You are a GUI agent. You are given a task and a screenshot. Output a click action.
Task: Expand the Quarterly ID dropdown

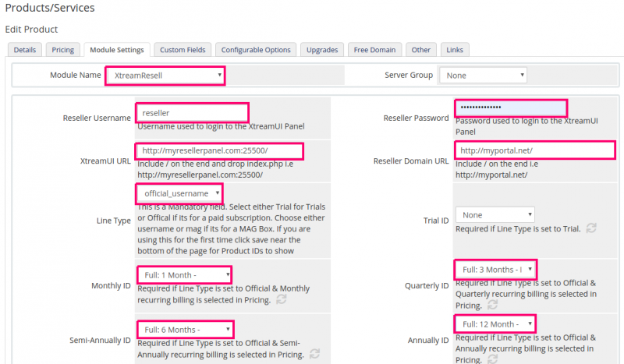point(495,270)
